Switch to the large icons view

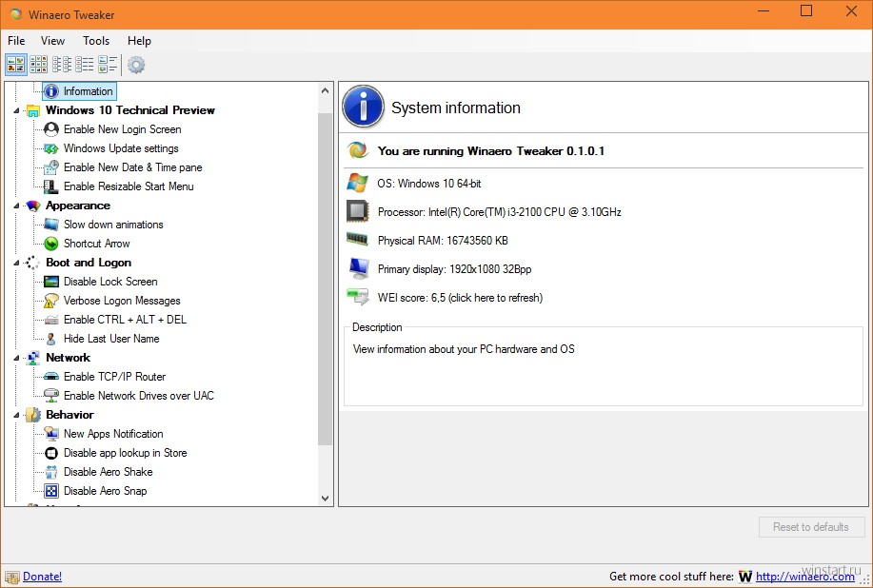click(x=15, y=65)
